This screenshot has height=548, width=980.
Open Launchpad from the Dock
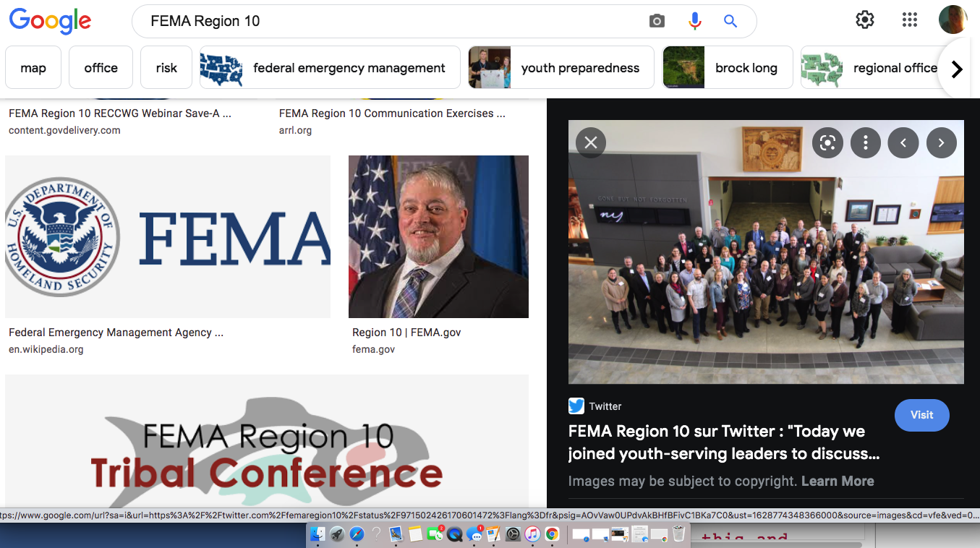337,534
